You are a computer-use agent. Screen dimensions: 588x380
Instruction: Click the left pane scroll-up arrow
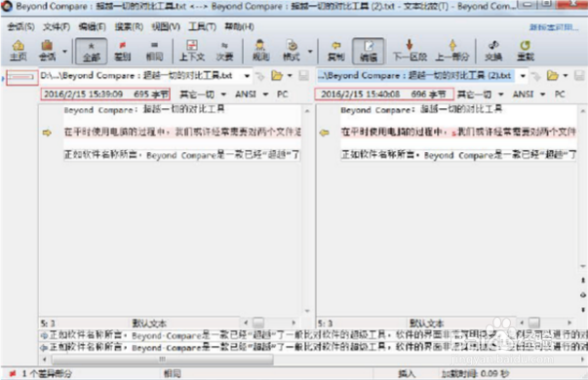[307, 111]
